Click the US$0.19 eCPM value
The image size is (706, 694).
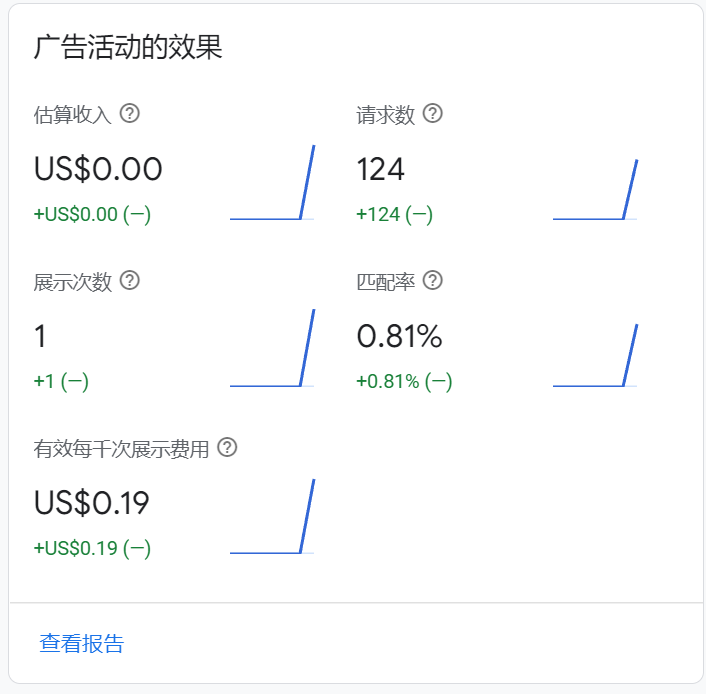click(x=92, y=503)
